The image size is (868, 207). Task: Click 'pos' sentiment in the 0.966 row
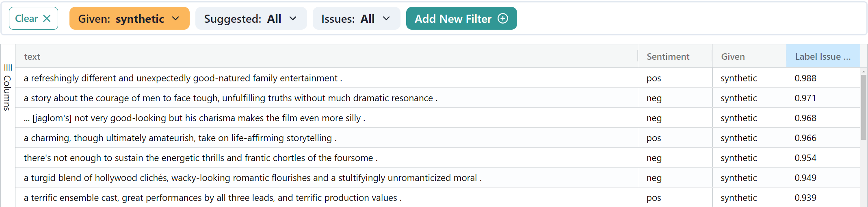coord(654,138)
